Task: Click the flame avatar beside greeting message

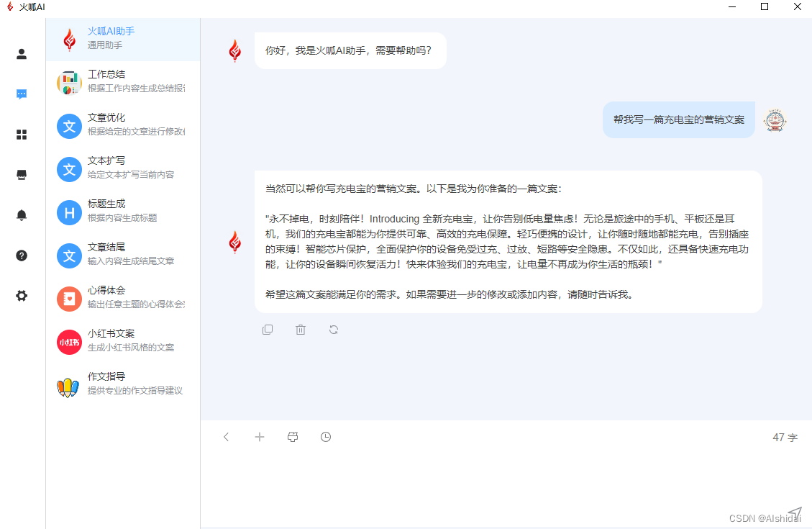Action: (234, 51)
